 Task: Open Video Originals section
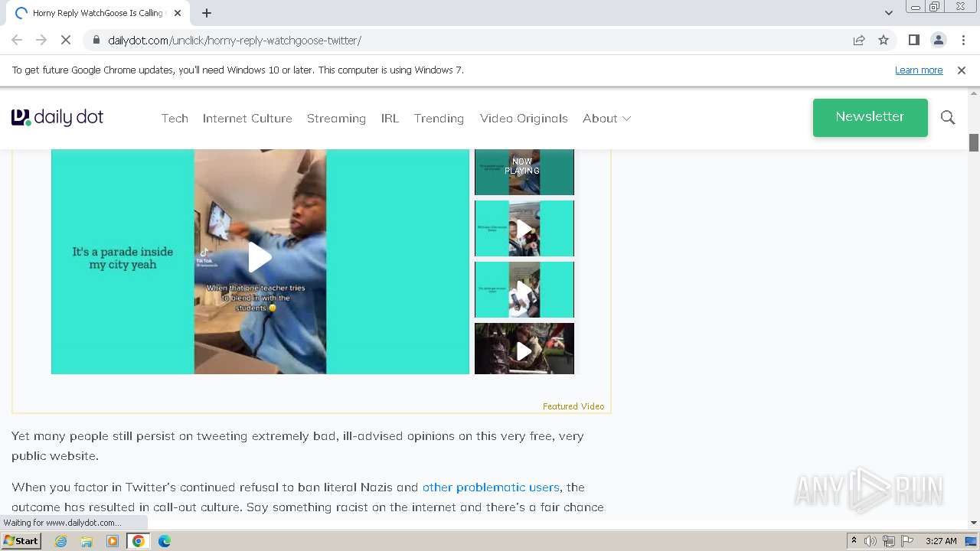[524, 119]
